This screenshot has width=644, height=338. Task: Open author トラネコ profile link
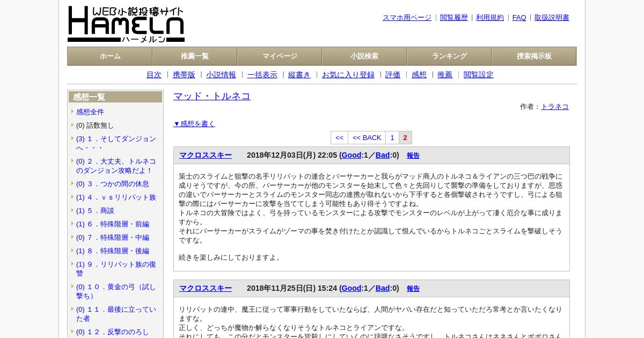click(x=555, y=107)
